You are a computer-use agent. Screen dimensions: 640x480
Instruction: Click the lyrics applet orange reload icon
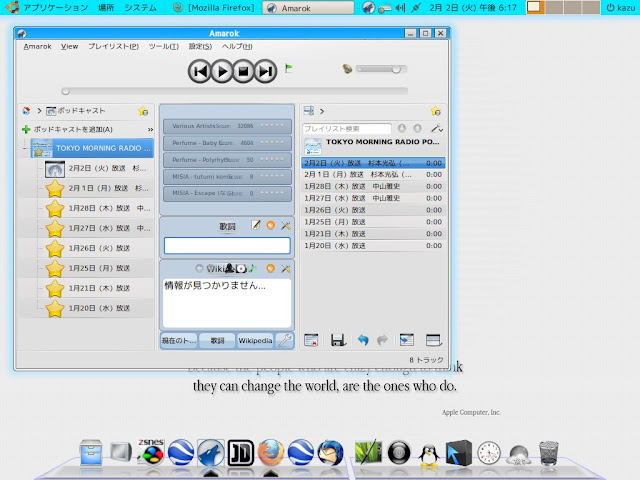point(271,225)
